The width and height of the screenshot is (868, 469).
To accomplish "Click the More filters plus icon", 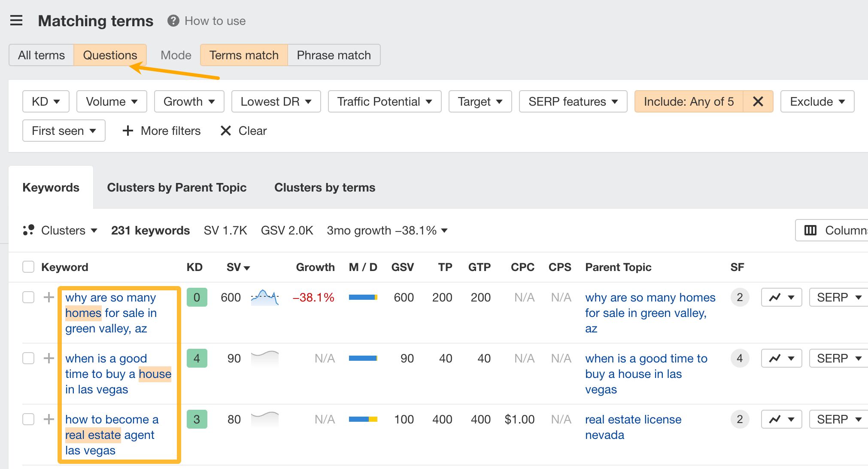I will (127, 131).
